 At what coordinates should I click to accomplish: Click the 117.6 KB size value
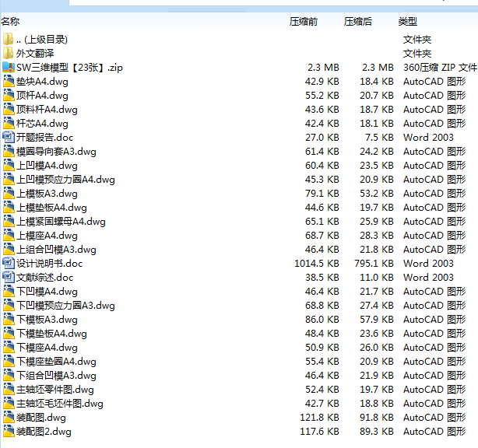point(319,432)
